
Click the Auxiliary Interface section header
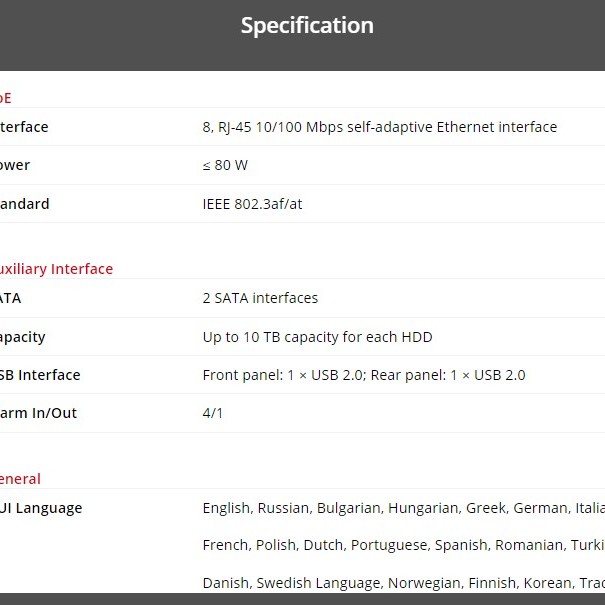click(56, 269)
